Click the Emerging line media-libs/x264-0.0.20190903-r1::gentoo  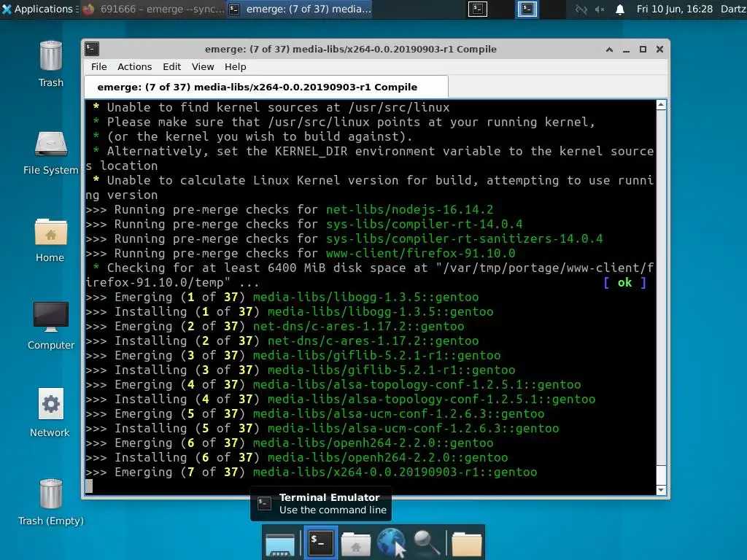pos(311,472)
